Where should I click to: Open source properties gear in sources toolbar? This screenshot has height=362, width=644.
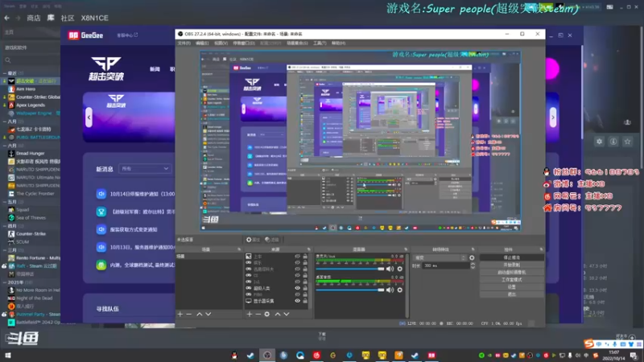click(x=267, y=314)
